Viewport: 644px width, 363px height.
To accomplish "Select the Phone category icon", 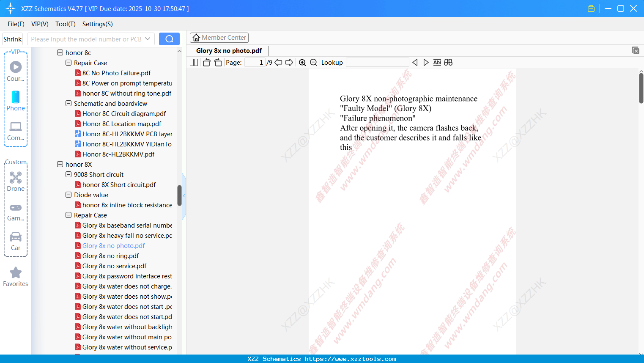I will [x=16, y=101].
